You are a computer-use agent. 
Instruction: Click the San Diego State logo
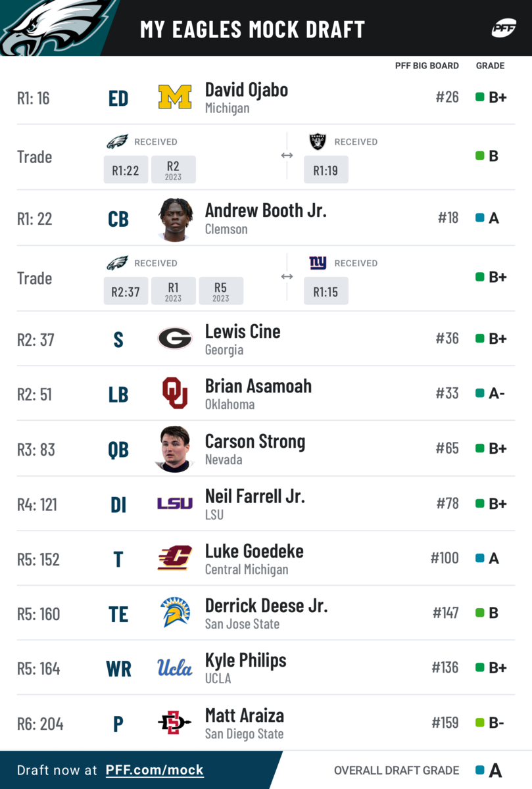tap(175, 723)
